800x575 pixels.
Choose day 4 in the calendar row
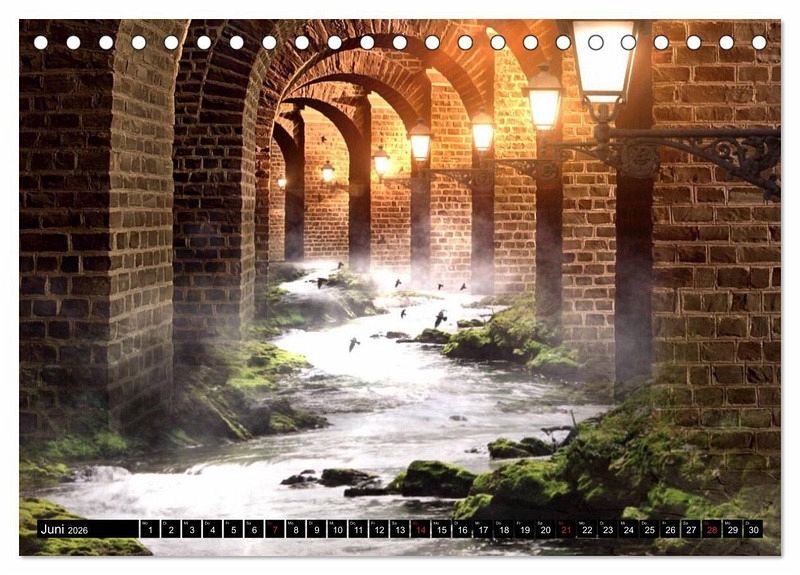(x=212, y=529)
